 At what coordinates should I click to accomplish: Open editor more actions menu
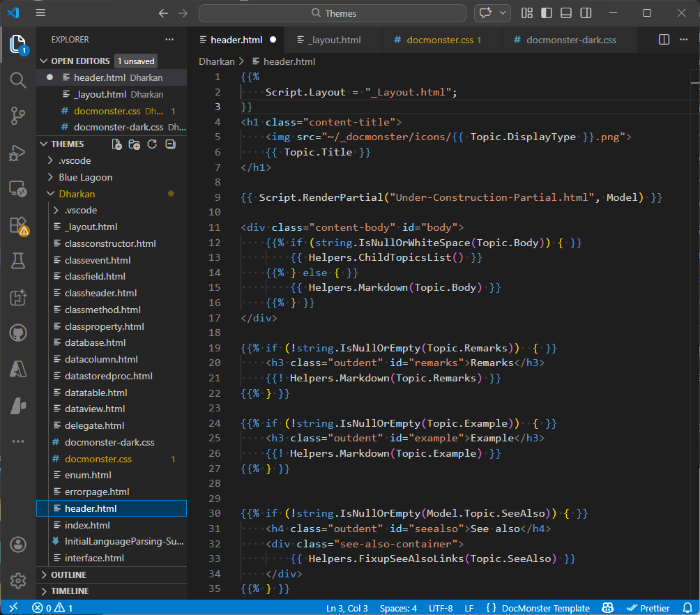pyautogui.click(x=683, y=40)
